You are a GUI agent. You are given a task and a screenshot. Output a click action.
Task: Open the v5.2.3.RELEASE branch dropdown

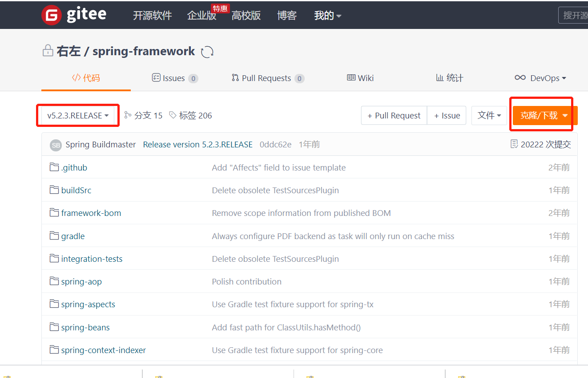78,115
